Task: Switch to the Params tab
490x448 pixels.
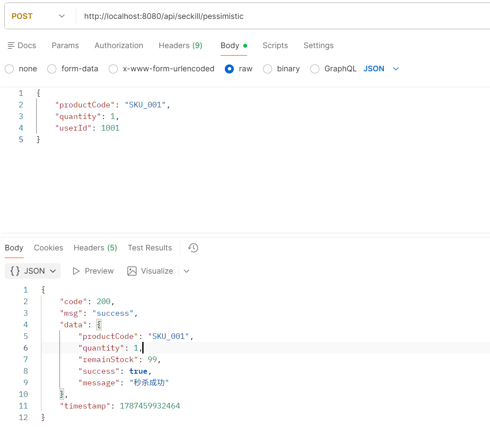Action: coord(65,46)
